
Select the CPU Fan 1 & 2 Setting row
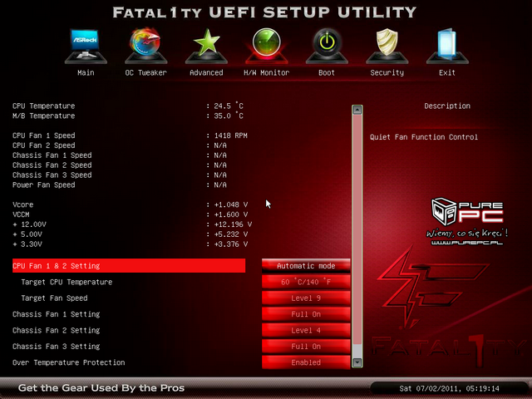click(x=129, y=266)
